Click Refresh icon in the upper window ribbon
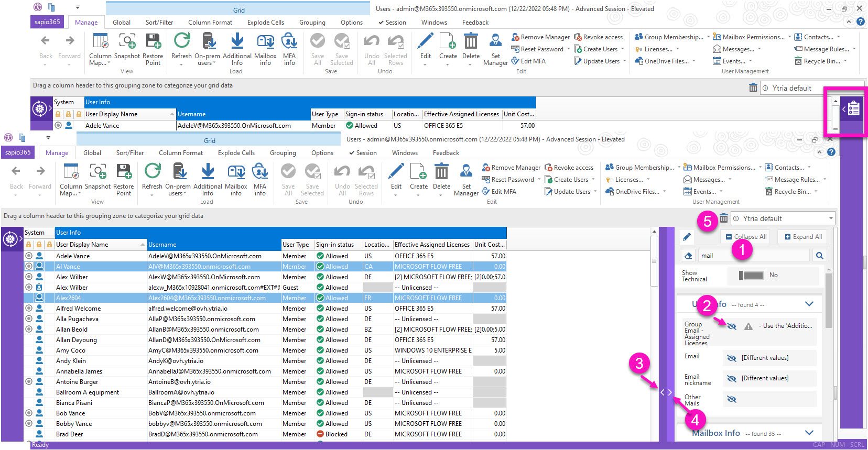Viewport: 868px width, 450px height. (x=182, y=41)
